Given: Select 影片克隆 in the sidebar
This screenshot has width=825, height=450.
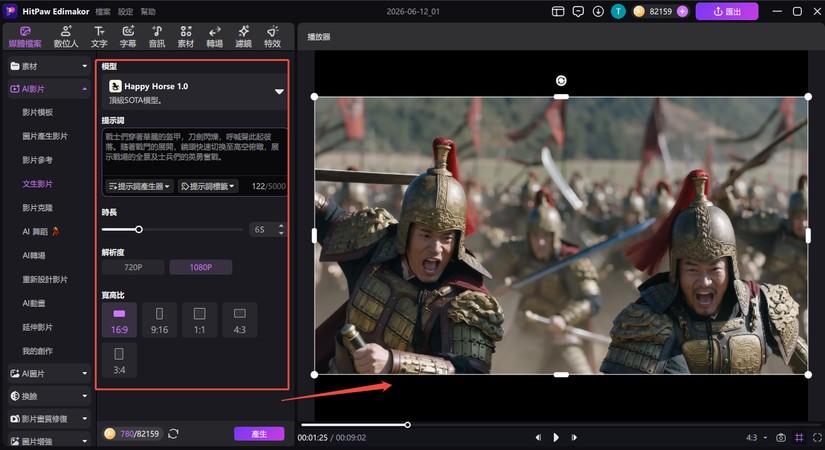Looking at the screenshot, I should point(37,207).
